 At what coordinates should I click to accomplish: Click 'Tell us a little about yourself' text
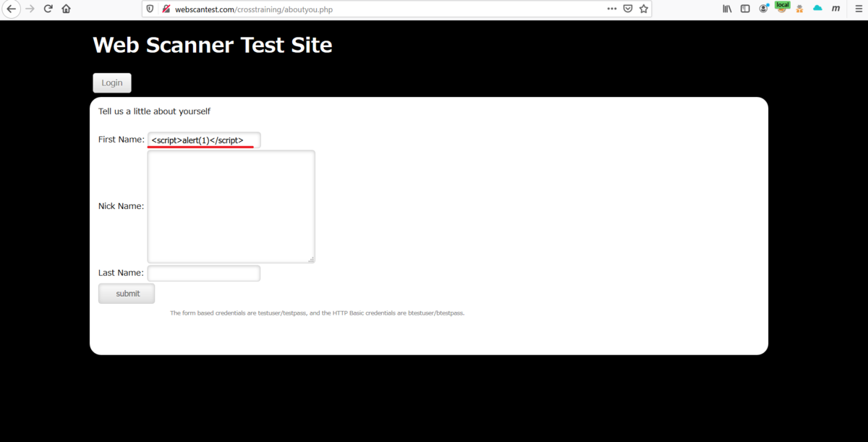pyautogui.click(x=154, y=111)
